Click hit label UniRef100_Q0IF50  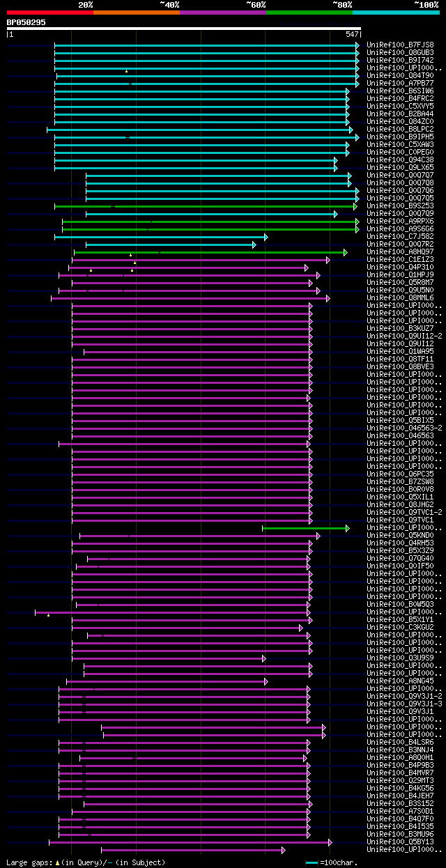point(400,566)
